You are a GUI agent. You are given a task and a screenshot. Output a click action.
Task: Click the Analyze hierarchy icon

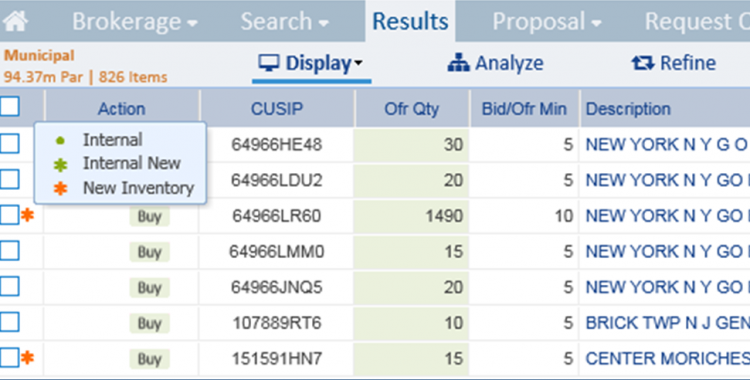458,63
